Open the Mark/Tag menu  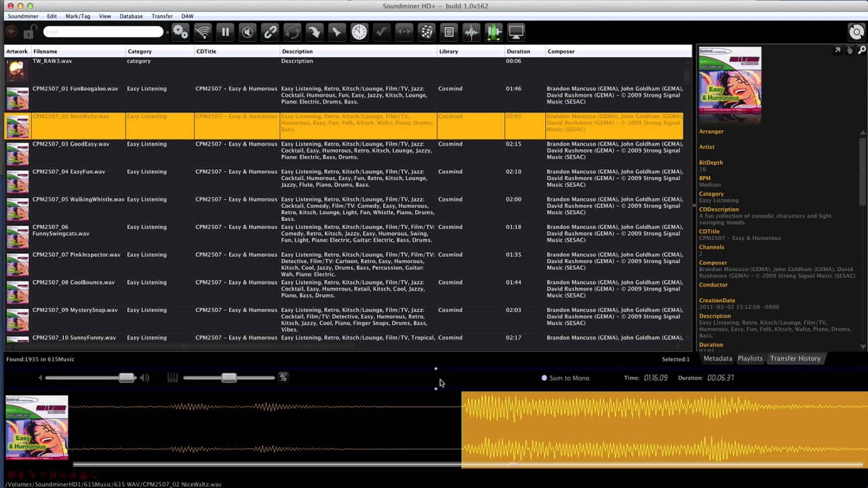pyautogui.click(x=77, y=16)
